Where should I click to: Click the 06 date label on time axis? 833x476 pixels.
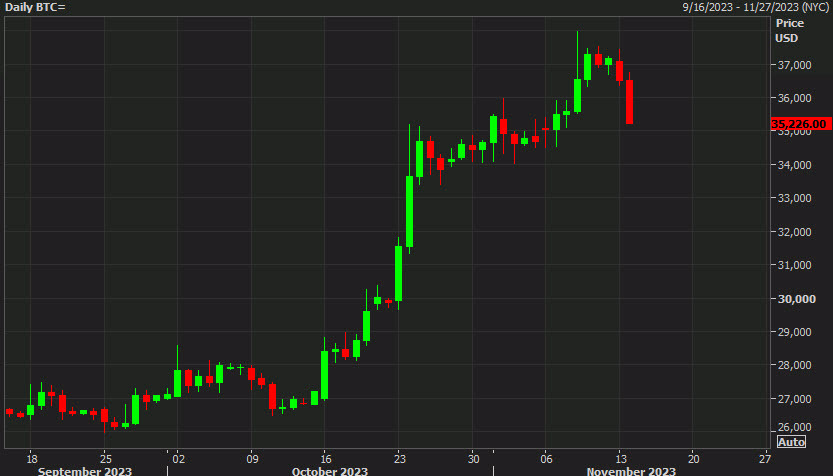click(x=546, y=458)
